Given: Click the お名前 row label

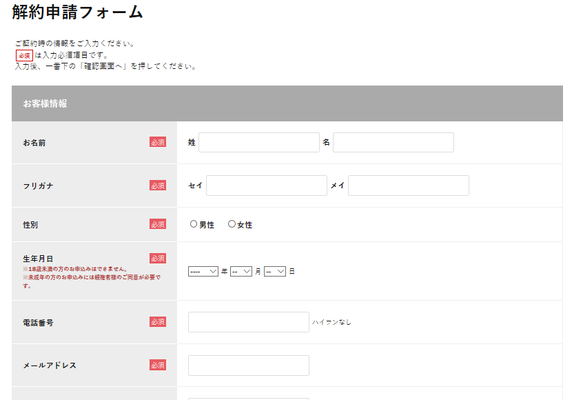Looking at the screenshot, I should tap(34, 143).
